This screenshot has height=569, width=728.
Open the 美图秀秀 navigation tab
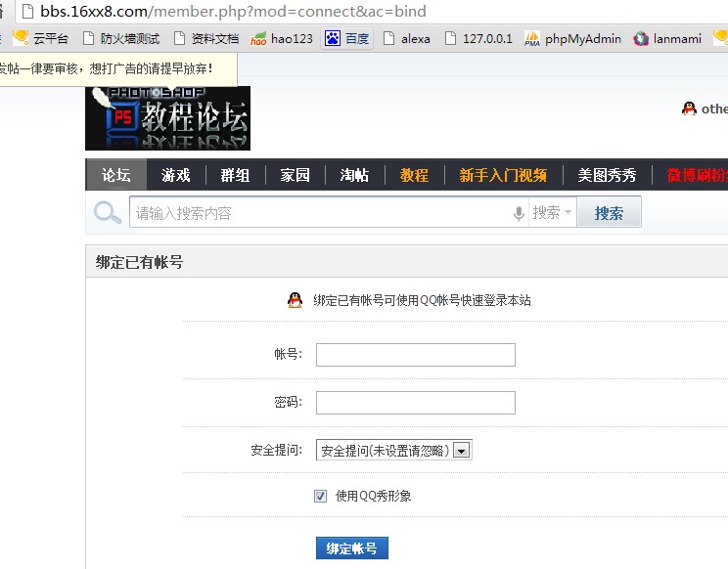pyautogui.click(x=608, y=175)
